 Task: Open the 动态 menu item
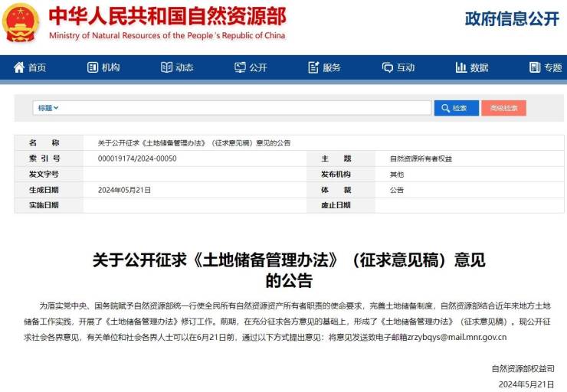185,67
